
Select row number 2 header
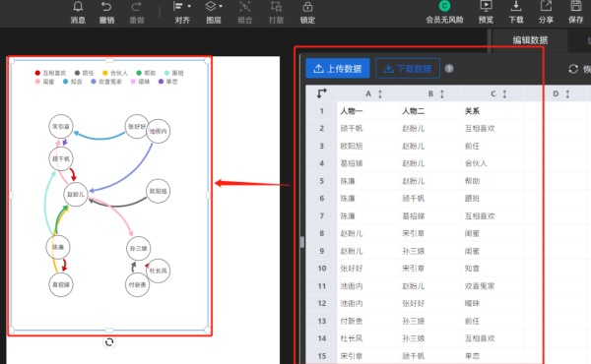pyautogui.click(x=321, y=128)
